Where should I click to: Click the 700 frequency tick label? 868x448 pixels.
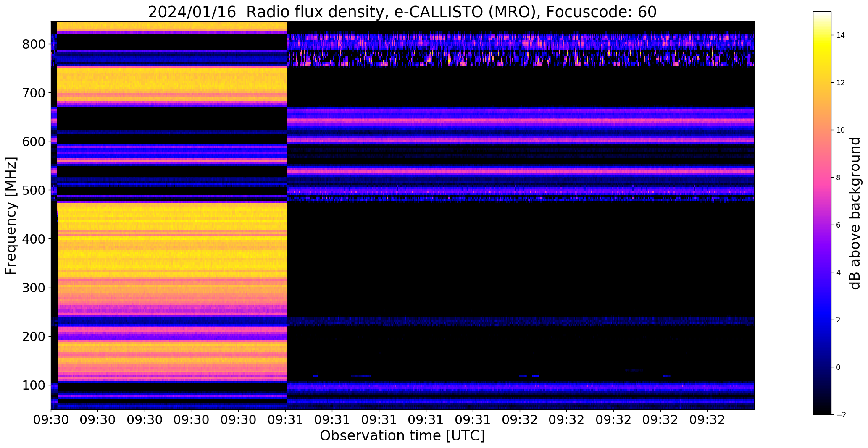click(34, 93)
